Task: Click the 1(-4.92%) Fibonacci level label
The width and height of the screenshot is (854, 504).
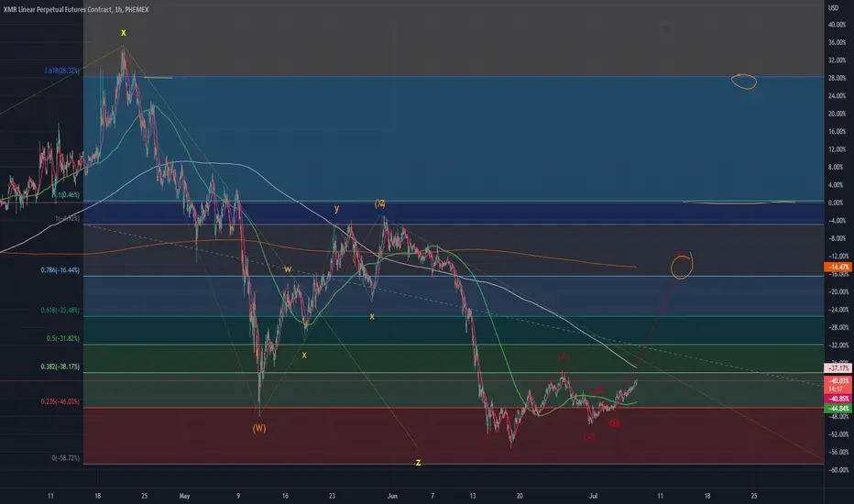Action: (x=67, y=218)
